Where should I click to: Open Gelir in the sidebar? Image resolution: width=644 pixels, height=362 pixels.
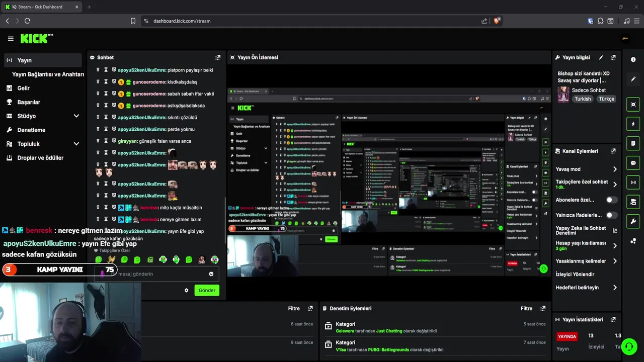[x=24, y=88]
